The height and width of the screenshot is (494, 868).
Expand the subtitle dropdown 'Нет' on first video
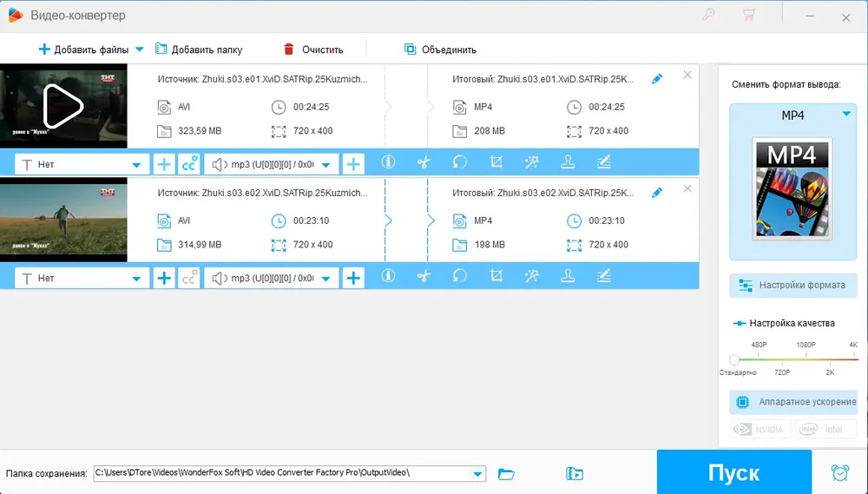pos(82,164)
